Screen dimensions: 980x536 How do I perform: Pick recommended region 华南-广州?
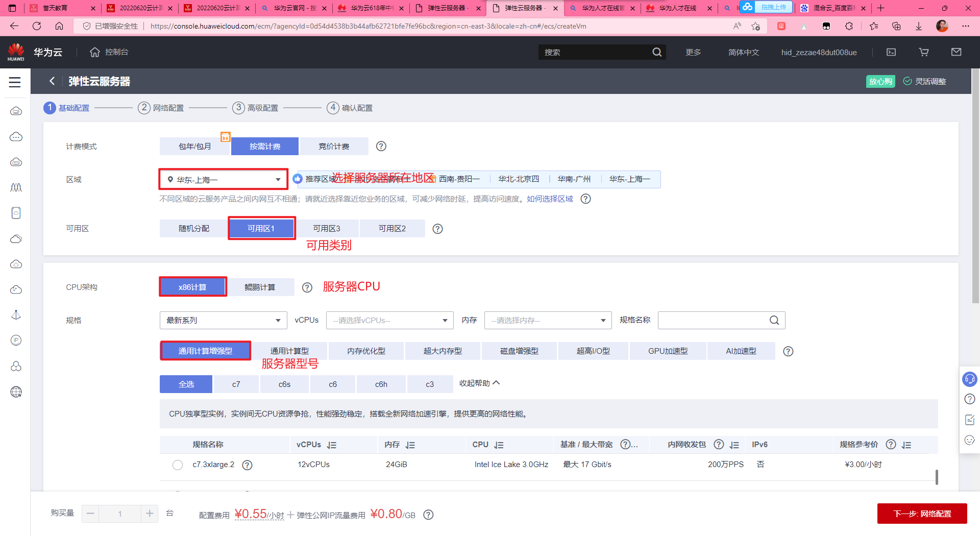pos(574,179)
